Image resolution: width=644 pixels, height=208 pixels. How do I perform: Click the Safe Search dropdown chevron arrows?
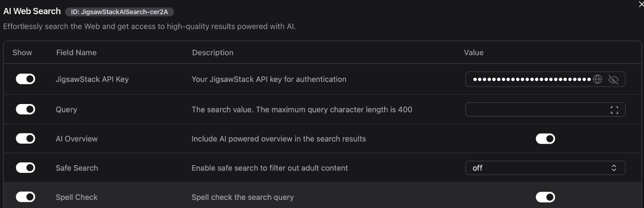tap(614, 168)
